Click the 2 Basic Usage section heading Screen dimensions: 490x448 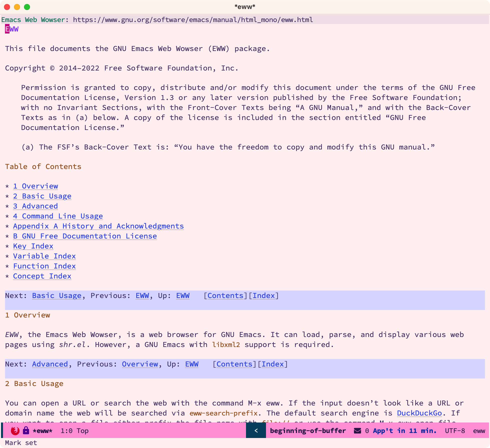[34, 383]
